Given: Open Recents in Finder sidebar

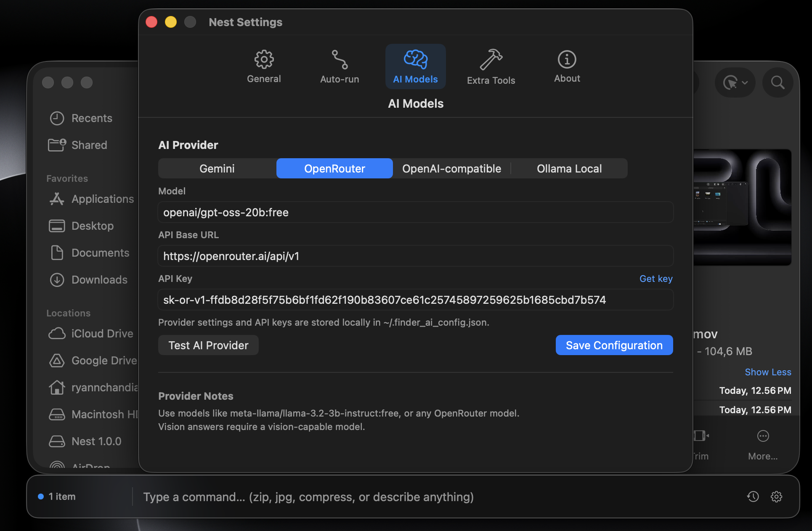Looking at the screenshot, I should [81, 118].
